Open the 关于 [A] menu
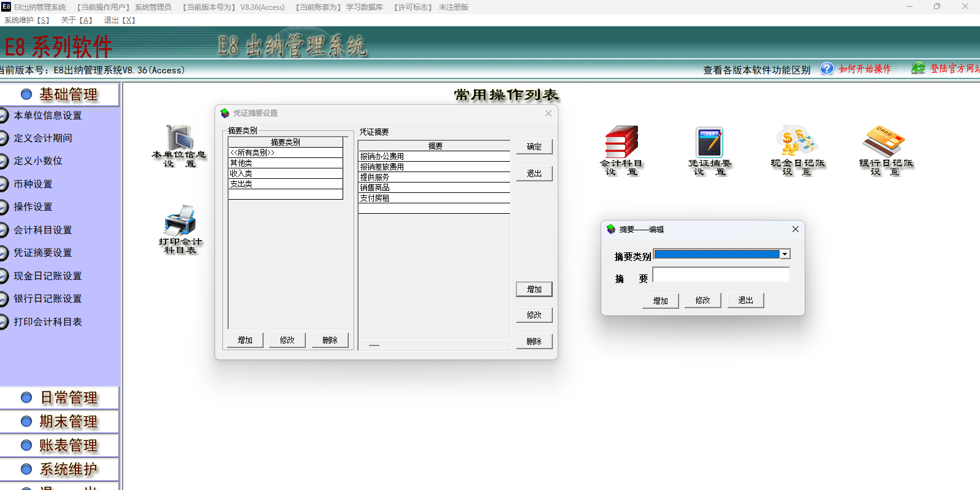This screenshot has height=490, width=980. (x=77, y=20)
